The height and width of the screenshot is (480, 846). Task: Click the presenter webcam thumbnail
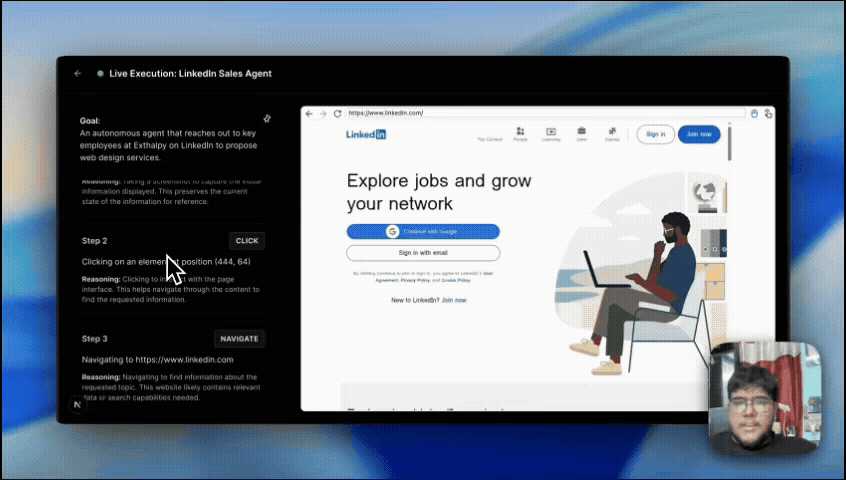(x=766, y=398)
